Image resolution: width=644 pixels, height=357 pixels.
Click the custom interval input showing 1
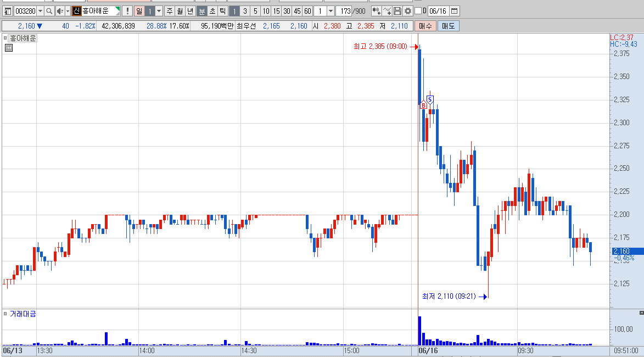(x=321, y=11)
